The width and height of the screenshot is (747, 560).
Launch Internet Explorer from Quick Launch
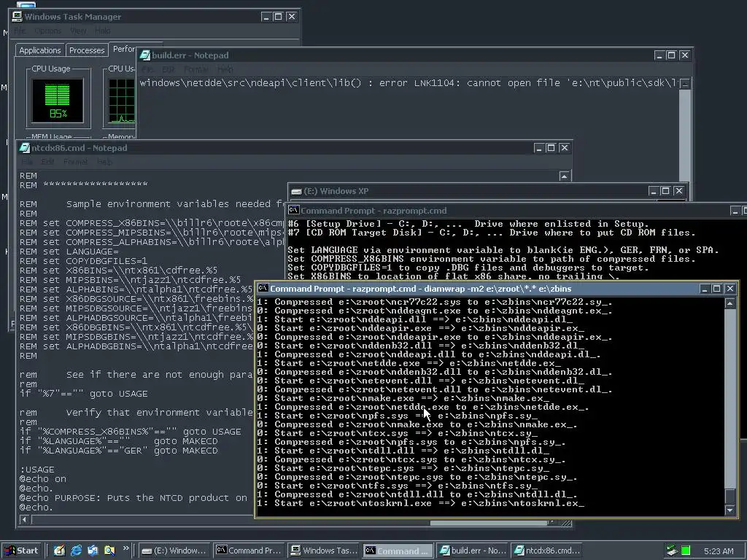tap(76, 551)
